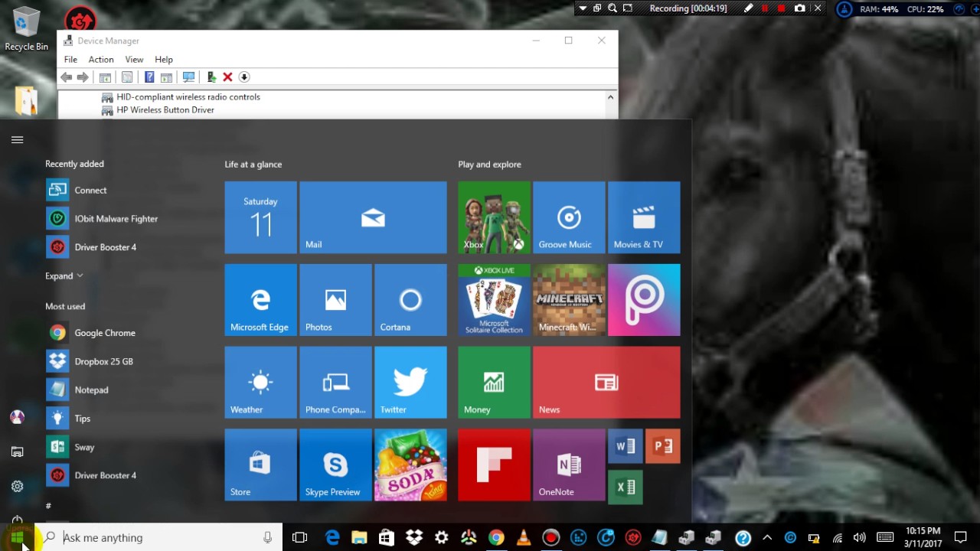Show hidden system tray icons
Viewport: 980px width, 551px height.
click(x=767, y=537)
